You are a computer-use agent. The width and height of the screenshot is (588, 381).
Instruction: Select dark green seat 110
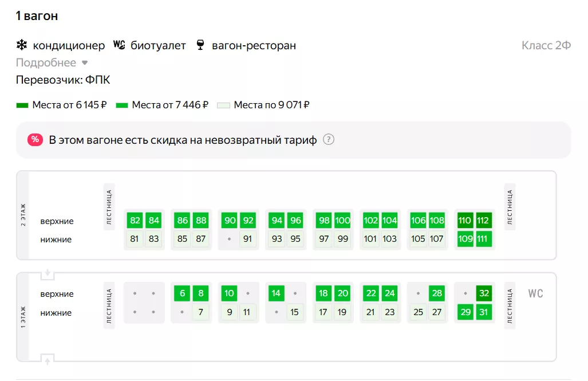[x=465, y=221]
